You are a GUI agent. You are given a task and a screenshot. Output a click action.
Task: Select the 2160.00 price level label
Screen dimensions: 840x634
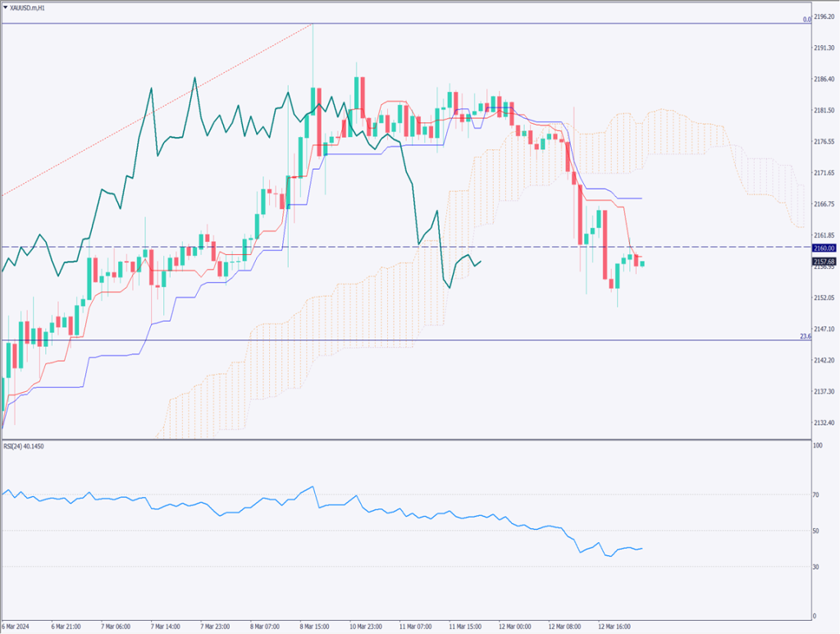824,248
